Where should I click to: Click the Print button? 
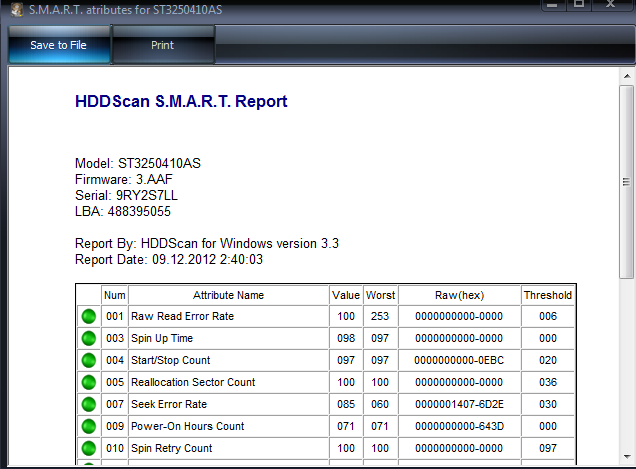pyautogui.click(x=163, y=45)
